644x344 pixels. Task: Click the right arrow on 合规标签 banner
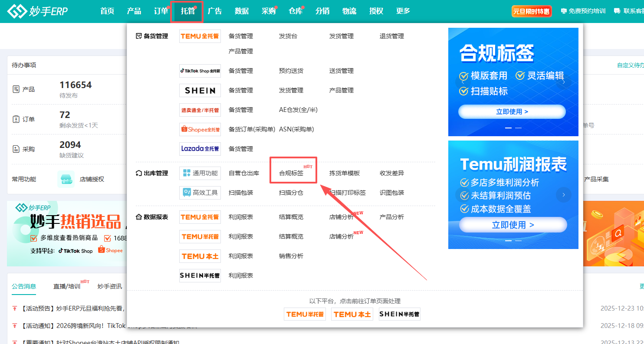point(564,82)
